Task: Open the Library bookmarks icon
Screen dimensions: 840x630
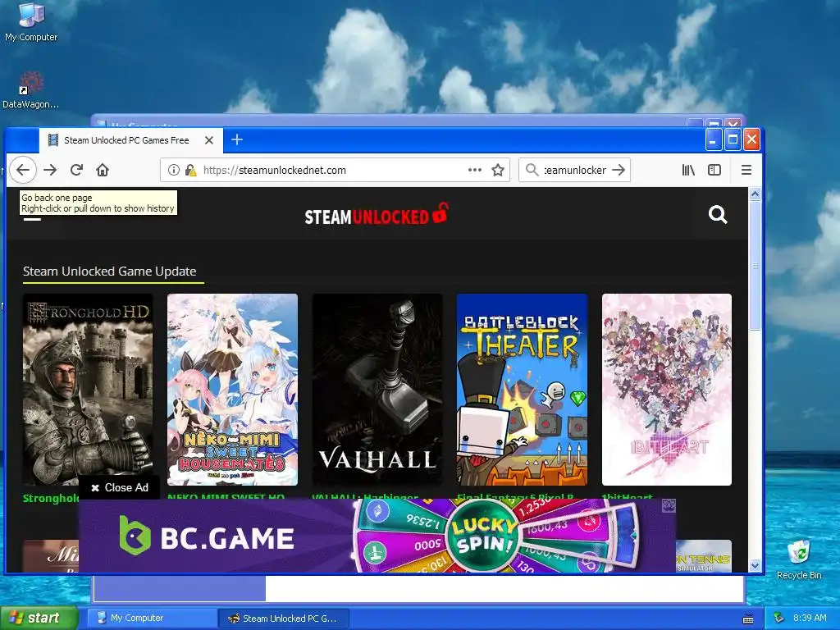Action: (688, 170)
